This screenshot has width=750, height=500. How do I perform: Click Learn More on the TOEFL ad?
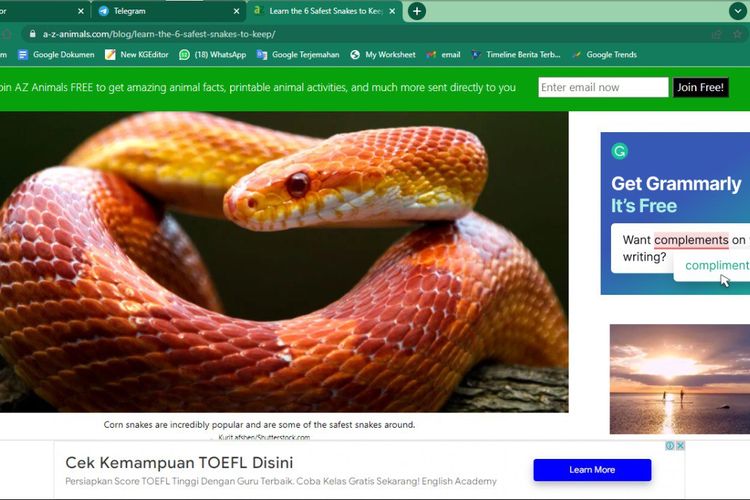pos(592,470)
